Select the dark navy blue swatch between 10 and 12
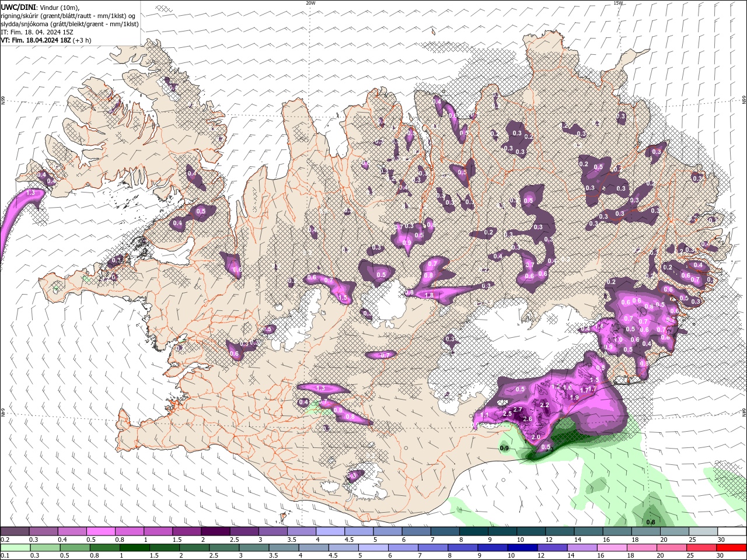Image resolution: width=747 pixels, height=560 pixels. pos(522,548)
